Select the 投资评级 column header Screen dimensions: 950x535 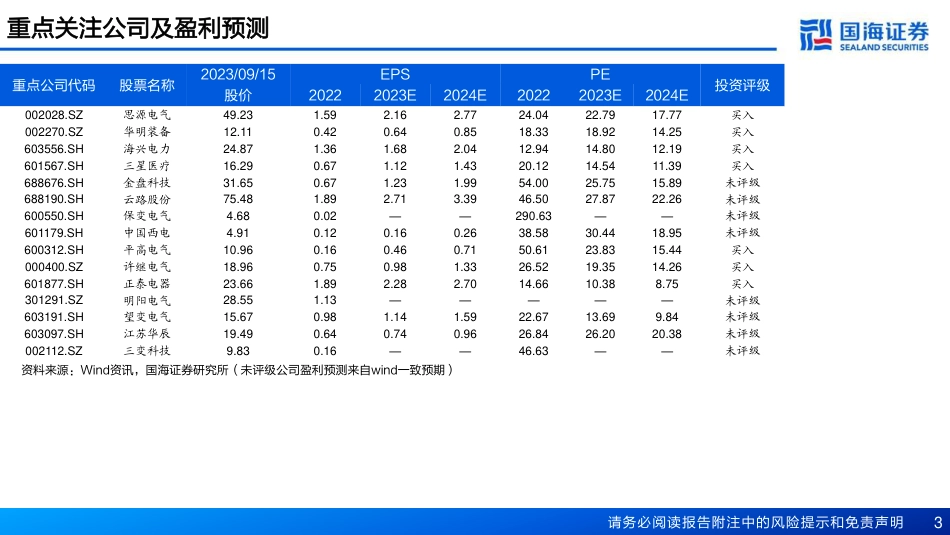[x=742, y=85]
